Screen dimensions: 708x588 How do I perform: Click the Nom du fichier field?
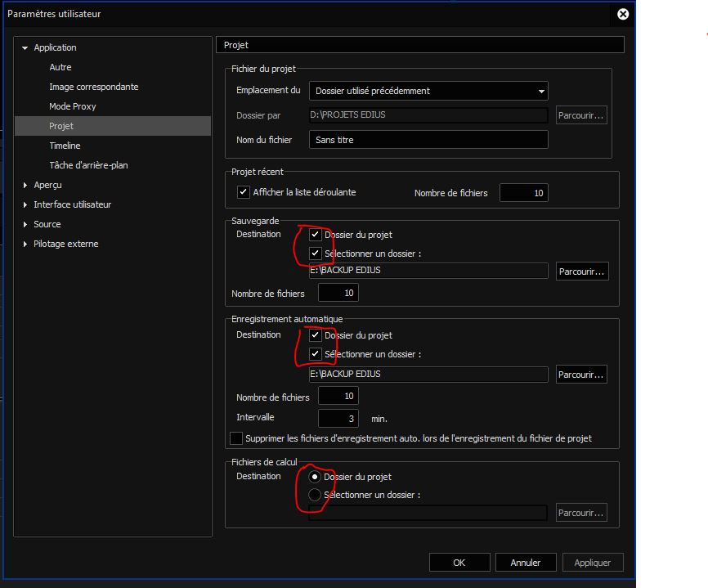(428, 140)
